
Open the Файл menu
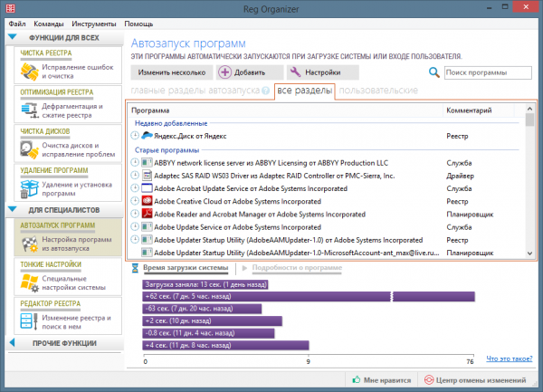pos(17,24)
